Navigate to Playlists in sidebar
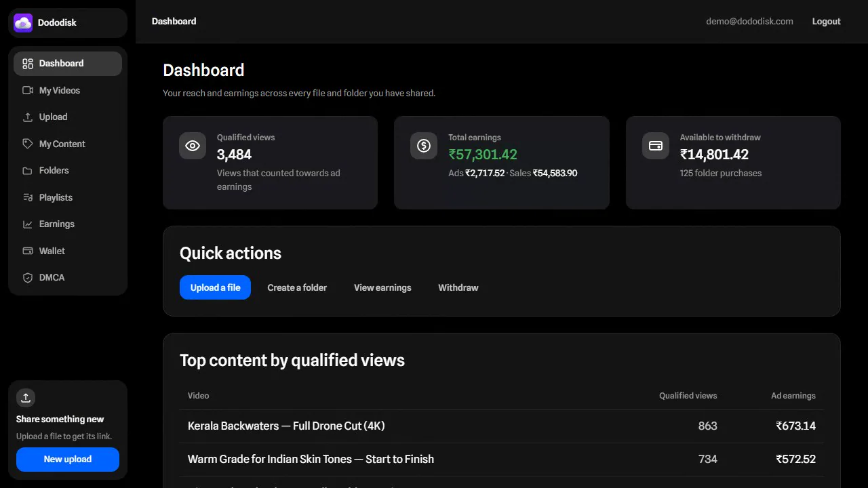 click(68, 197)
